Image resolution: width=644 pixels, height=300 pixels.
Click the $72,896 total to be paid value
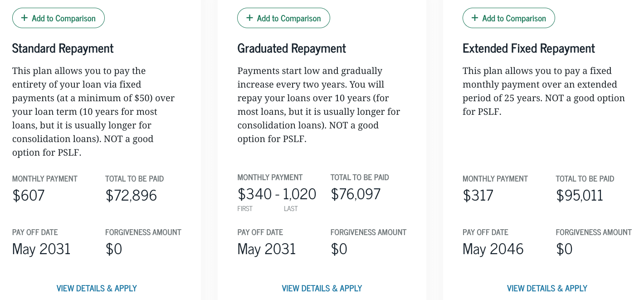pos(131,195)
